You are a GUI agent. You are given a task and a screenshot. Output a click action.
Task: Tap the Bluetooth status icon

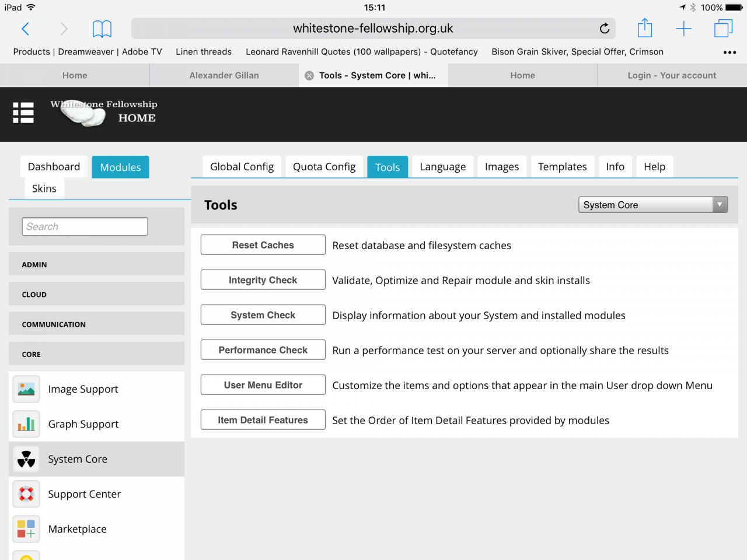(693, 8)
